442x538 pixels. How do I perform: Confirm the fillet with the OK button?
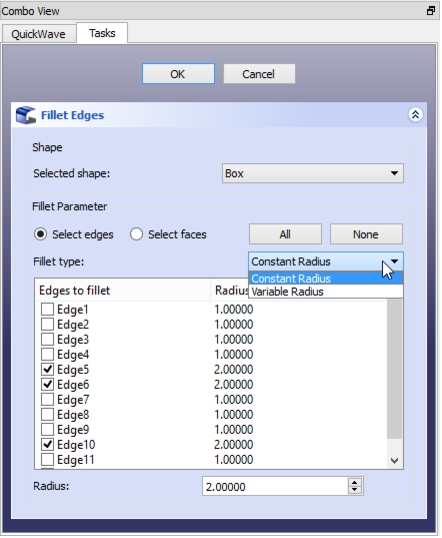[x=178, y=73]
